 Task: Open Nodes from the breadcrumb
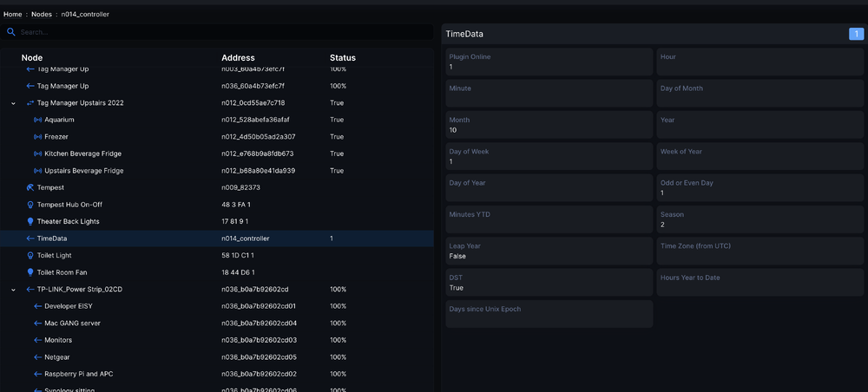[x=42, y=15]
